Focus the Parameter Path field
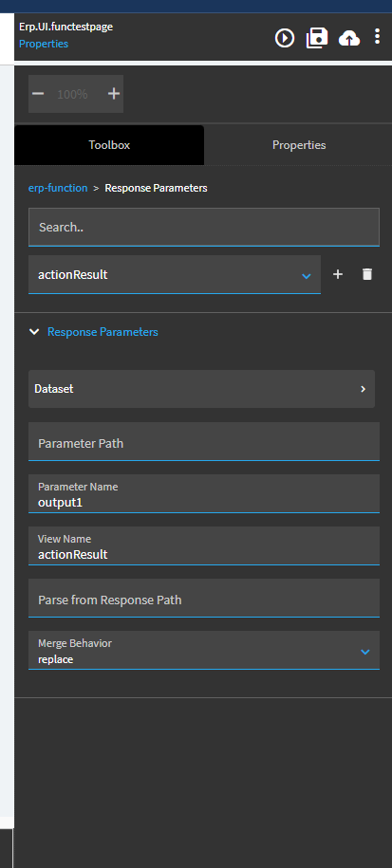This screenshot has width=392, height=868. click(x=204, y=441)
